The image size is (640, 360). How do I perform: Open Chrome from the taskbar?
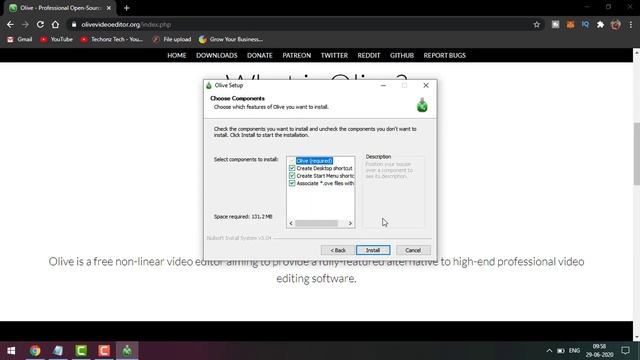tap(35, 351)
